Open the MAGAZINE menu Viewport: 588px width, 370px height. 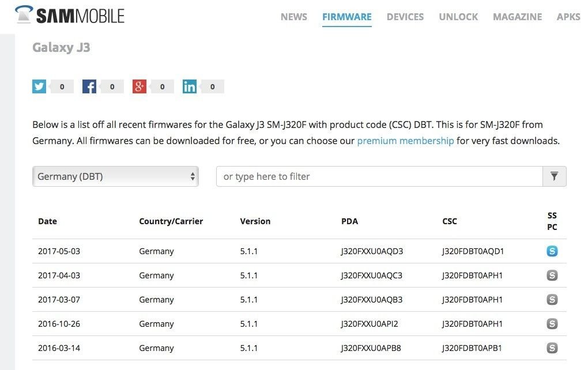click(x=517, y=17)
